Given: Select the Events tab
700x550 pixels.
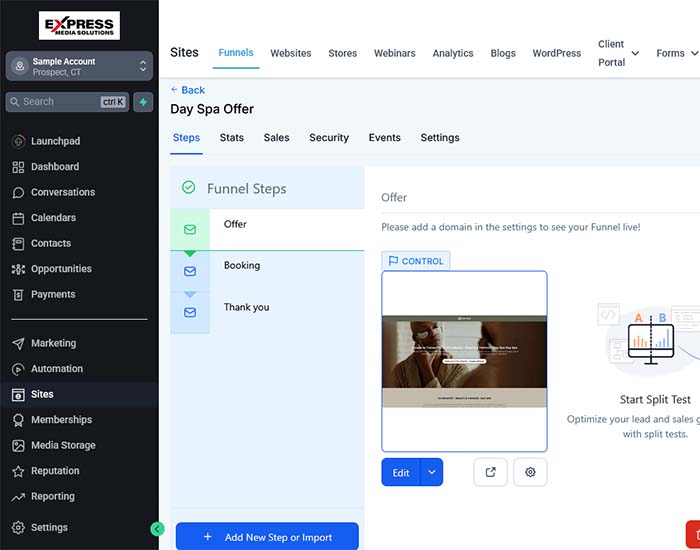Looking at the screenshot, I should tap(384, 138).
